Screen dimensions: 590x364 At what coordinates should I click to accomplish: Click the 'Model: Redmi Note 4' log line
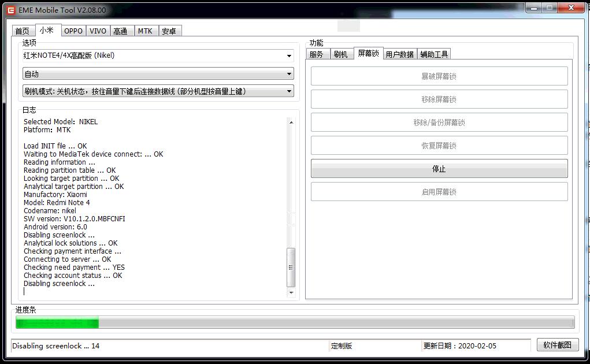(57, 203)
